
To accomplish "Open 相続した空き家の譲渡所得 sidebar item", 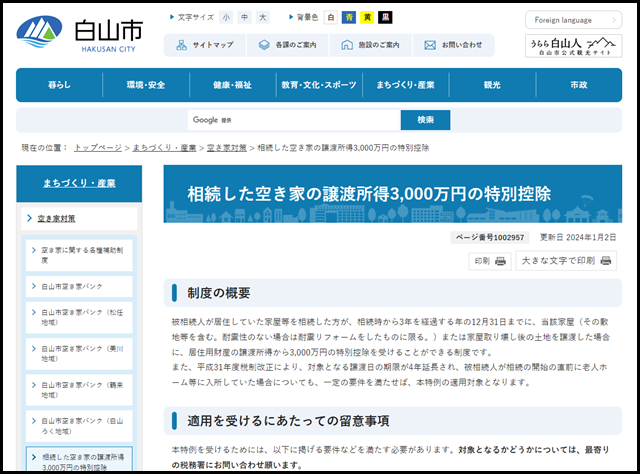I will click(x=79, y=460).
